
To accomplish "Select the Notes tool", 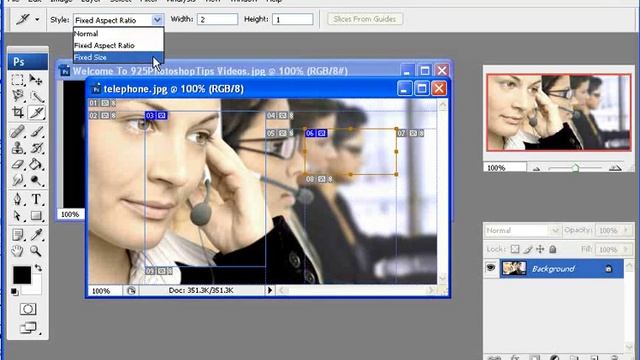I will tap(18, 235).
